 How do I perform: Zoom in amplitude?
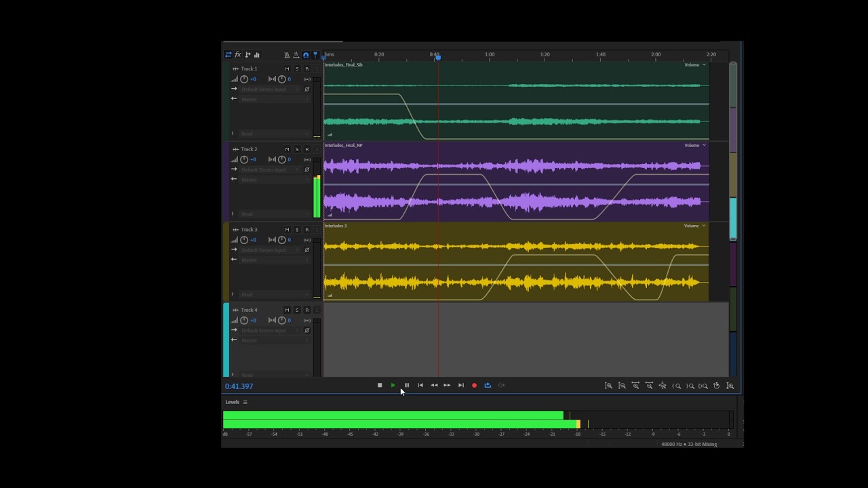click(x=608, y=386)
